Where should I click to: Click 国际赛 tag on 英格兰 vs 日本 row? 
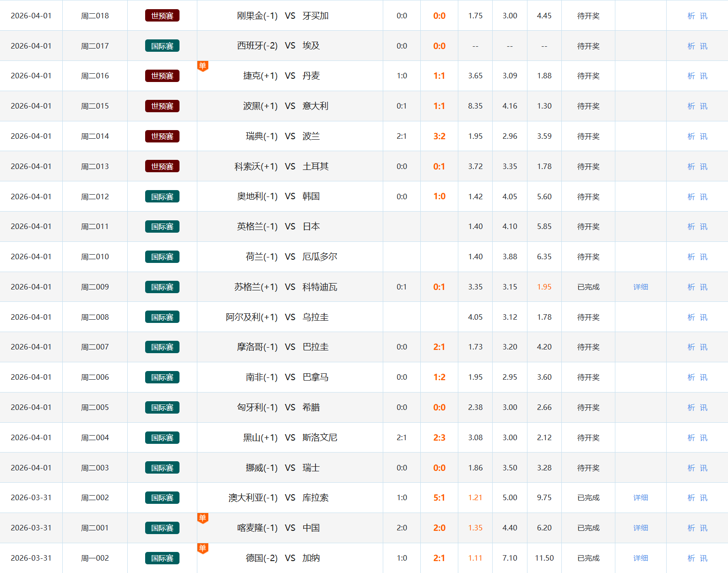tap(162, 227)
